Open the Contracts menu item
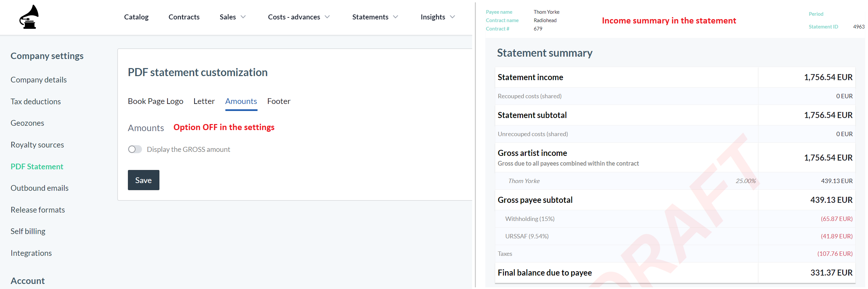The height and width of the screenshot is (289, 868). (184, 17)
